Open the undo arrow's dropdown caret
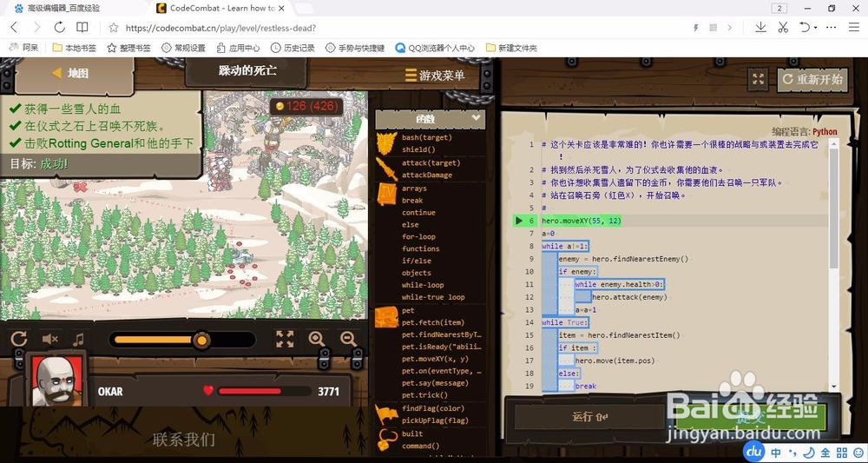This screenshot has width=868, height=463. (815, 28)
